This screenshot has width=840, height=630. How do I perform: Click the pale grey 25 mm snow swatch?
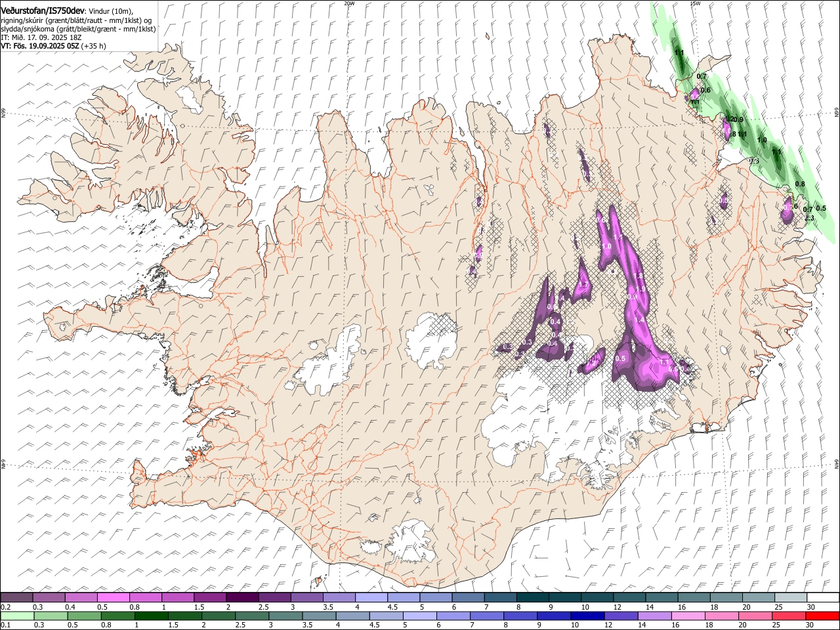click(x=790, y=597)
